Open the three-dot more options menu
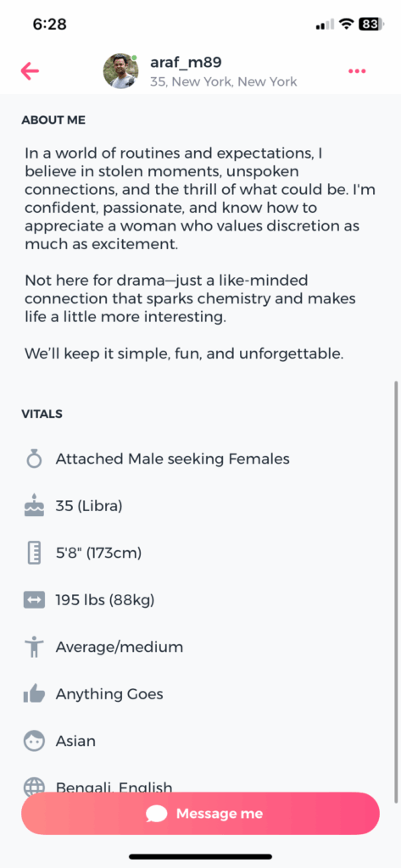 [357, 71]
